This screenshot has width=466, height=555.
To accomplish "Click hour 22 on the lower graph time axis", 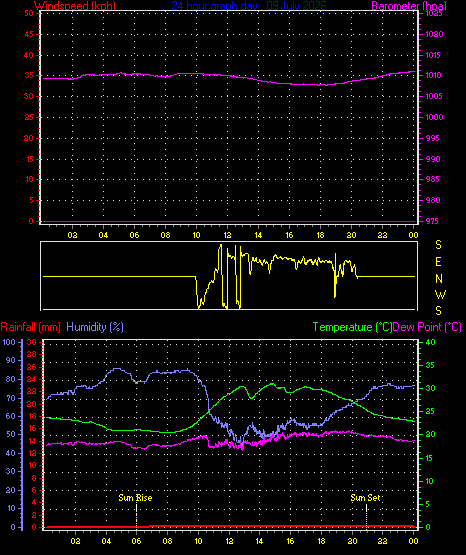I will coord(382,541).
